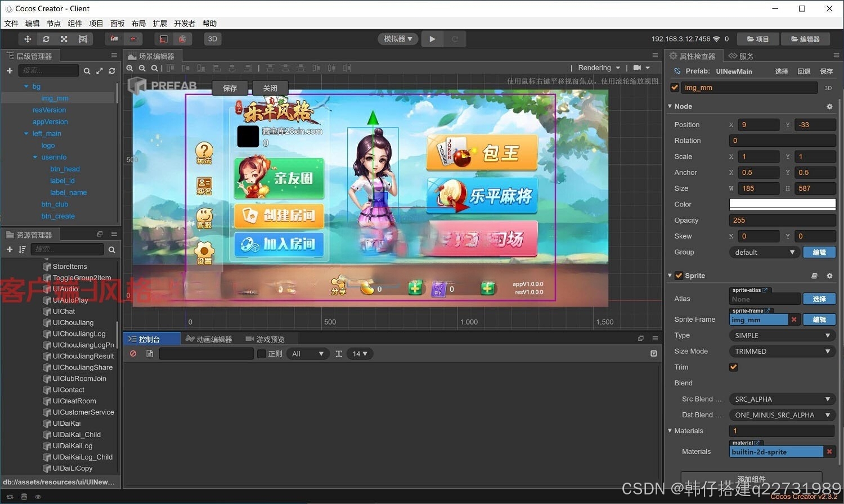
Task: Change asset sort order in assets panel
Action: [x=22, y=249]
